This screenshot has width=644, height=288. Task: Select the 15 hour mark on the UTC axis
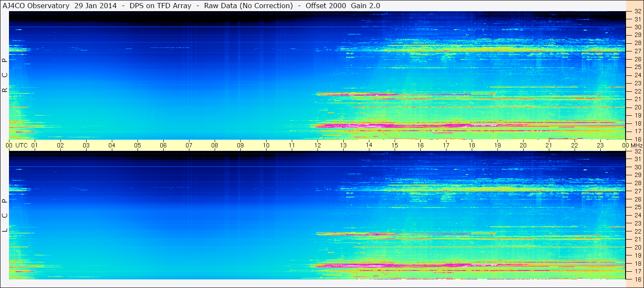click(x=395, y=145)
